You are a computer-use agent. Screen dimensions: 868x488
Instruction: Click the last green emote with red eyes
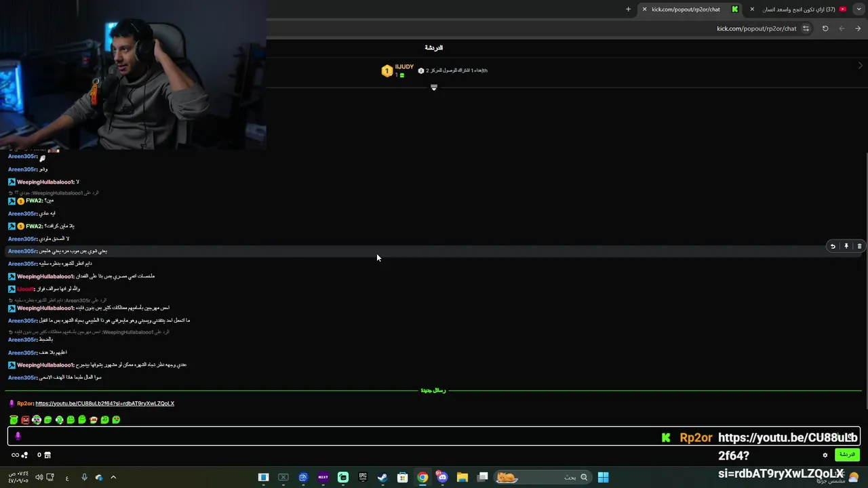coord(116,420)
